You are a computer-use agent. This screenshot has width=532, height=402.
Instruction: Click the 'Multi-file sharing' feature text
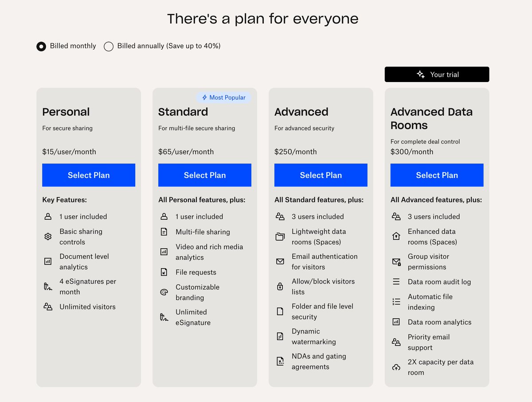203,232
